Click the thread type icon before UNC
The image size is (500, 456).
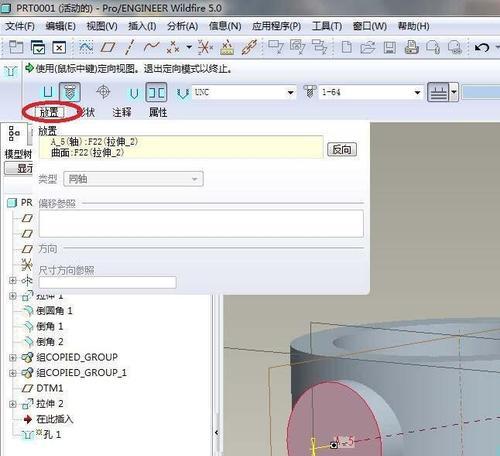183,93
